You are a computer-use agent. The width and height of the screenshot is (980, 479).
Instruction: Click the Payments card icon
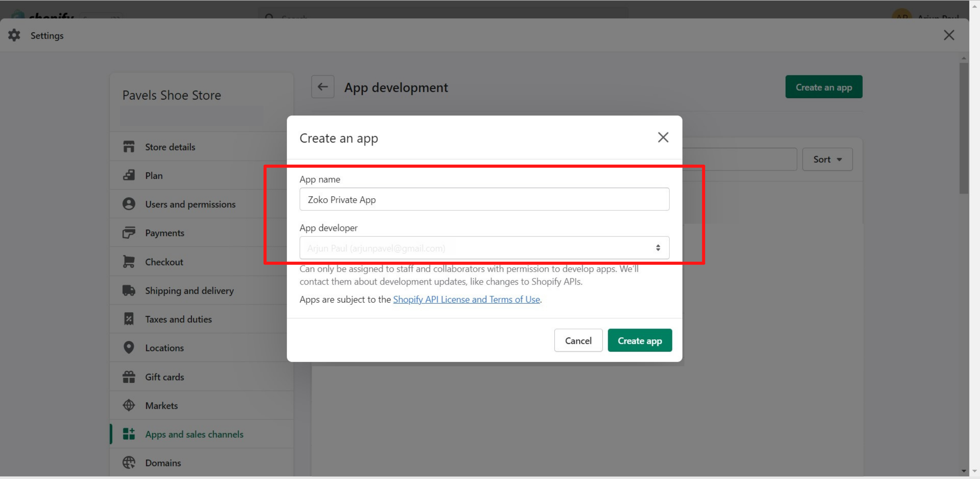[129, 233]
